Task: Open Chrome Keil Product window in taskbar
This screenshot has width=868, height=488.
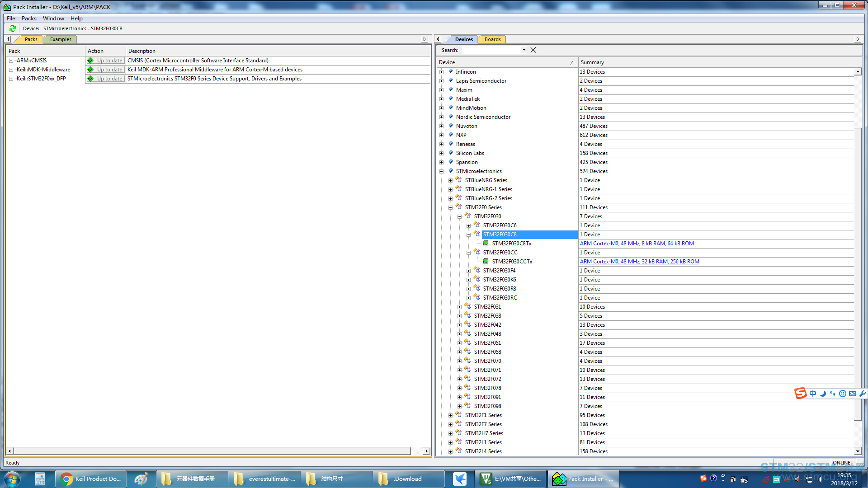Action: pyautogui.click(x=91, y=479)
